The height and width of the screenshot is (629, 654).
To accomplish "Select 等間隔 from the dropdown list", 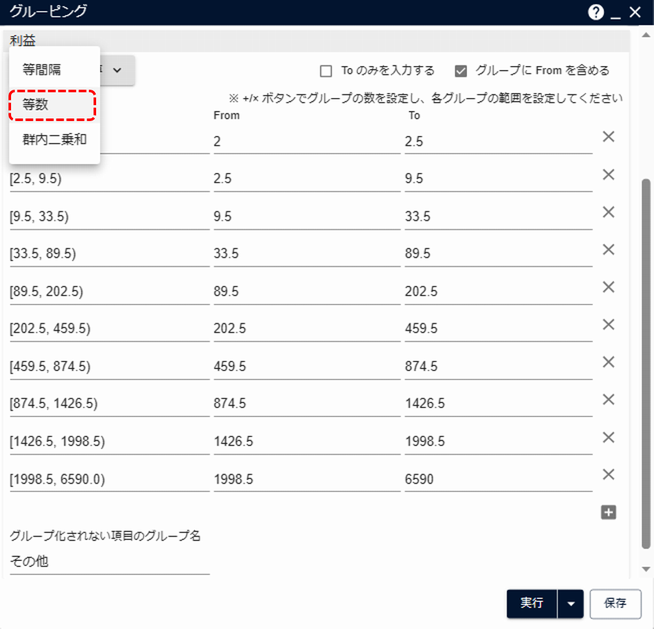I will coord(43,68).
